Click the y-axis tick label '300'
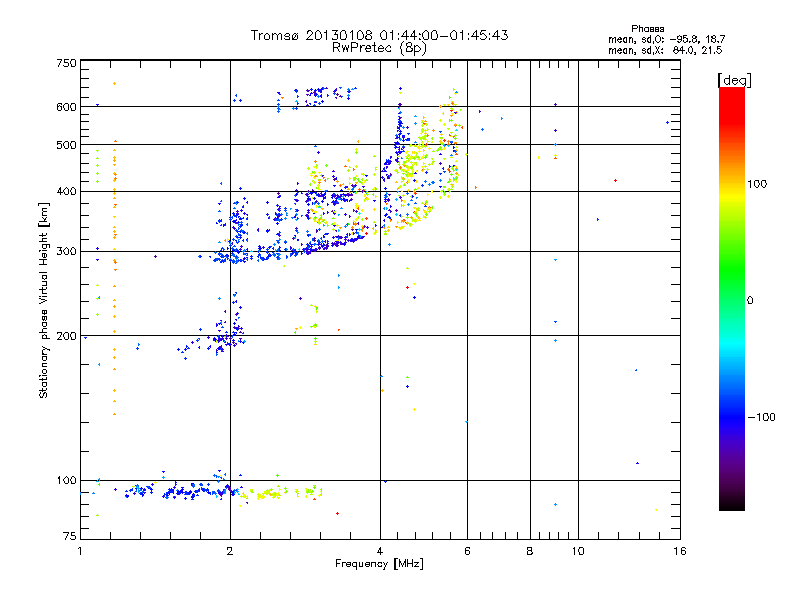Image resolution: width=800 pixels, height=600 pixels. click(66, 252)
